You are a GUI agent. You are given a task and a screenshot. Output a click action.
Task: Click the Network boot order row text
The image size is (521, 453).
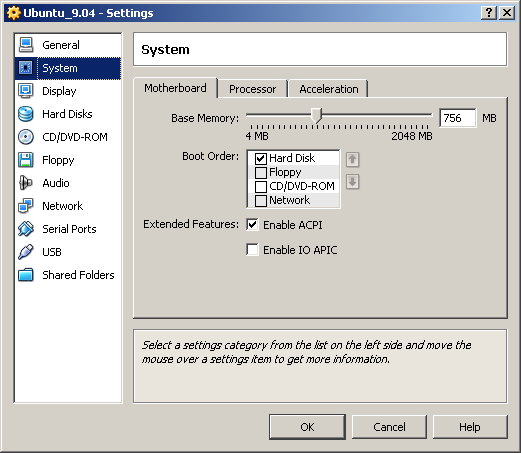pyautogui.click(x=290, y=200)
